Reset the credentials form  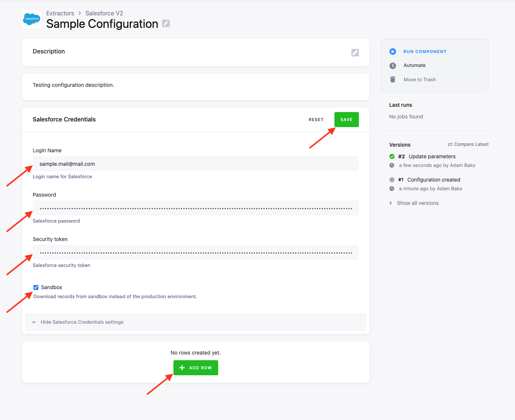click(316, 120)
